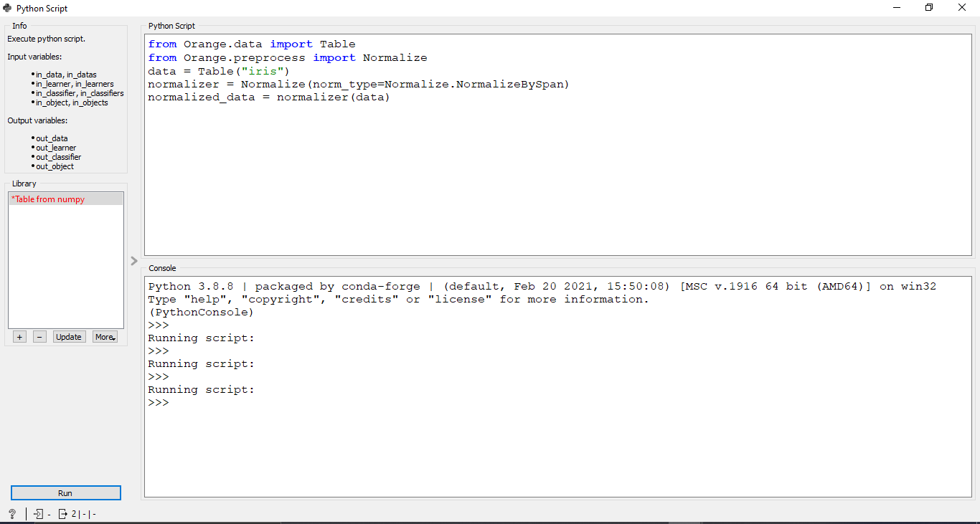Click the "out_learner" output variable entry

(55, 147)
